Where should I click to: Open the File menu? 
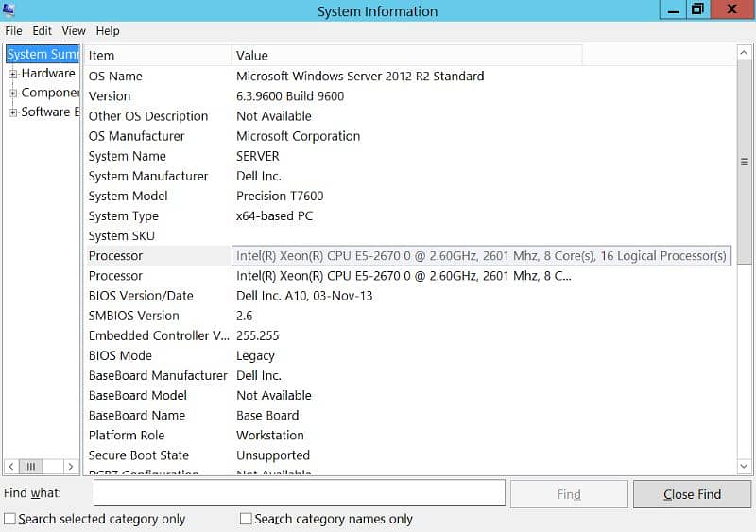point(13,31)
